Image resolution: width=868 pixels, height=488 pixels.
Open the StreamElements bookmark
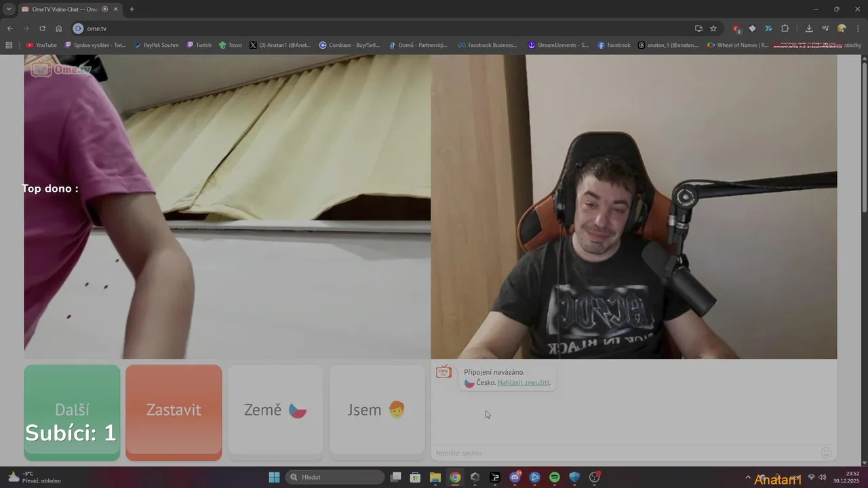coord(558,45)
